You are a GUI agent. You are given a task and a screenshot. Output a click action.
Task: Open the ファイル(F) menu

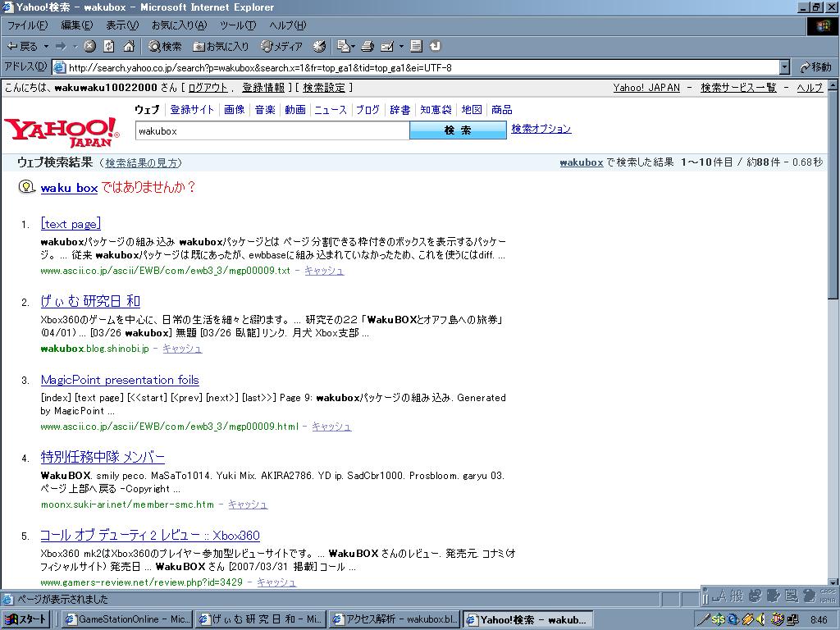27,25
